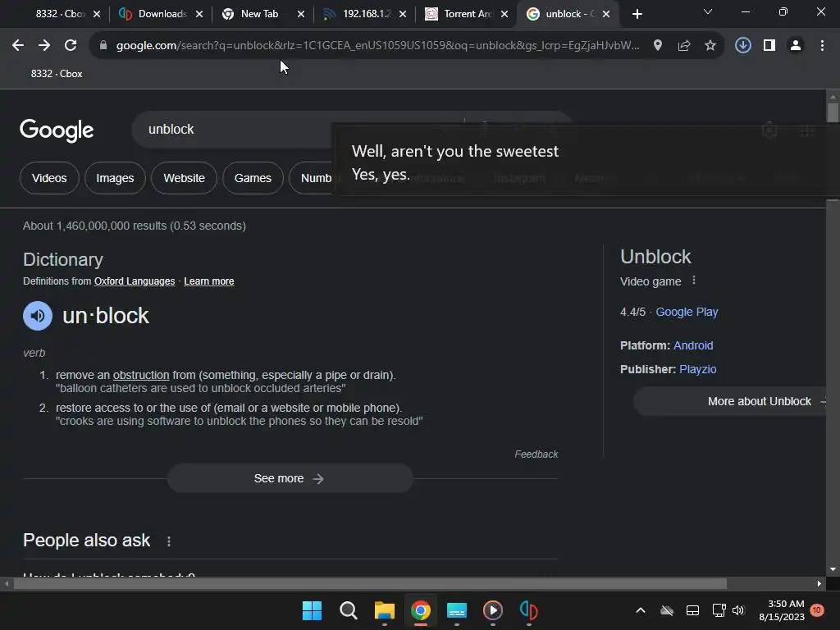Open Playzio publisher link
The width and height of the screenshot is (840, 630).
click(x=697, y=369)
